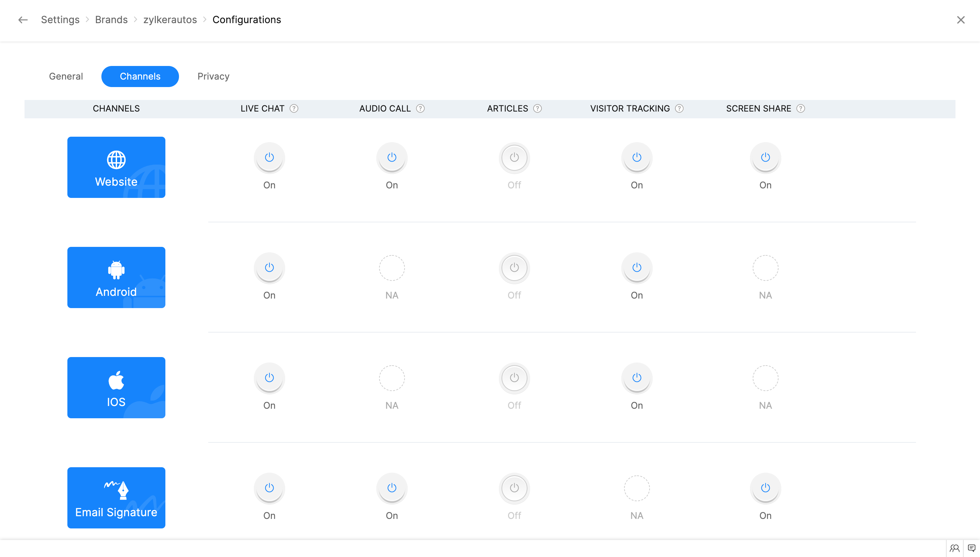Select the Website channel tile
980x557 pixels.
coord(116,167)
